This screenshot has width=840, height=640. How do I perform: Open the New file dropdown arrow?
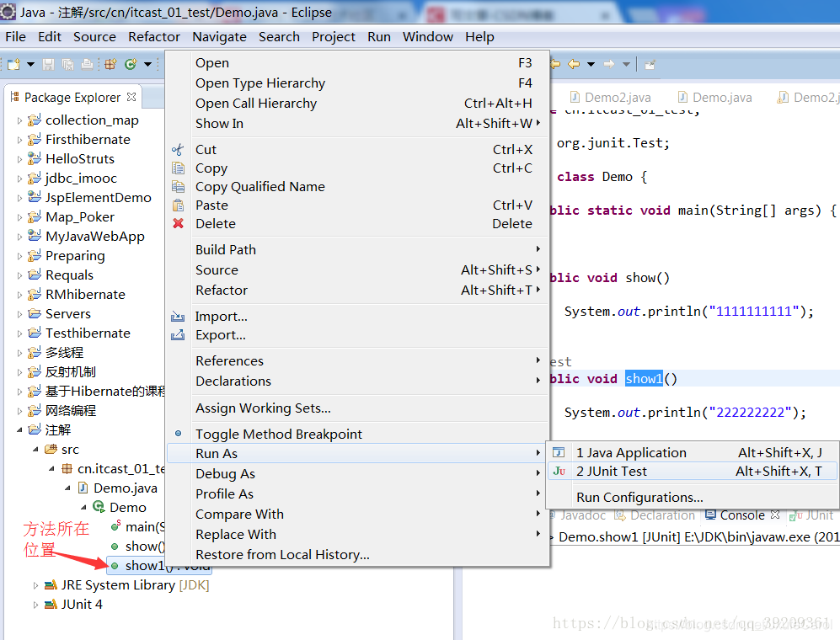pyautogui.click(x=30, y=64)
